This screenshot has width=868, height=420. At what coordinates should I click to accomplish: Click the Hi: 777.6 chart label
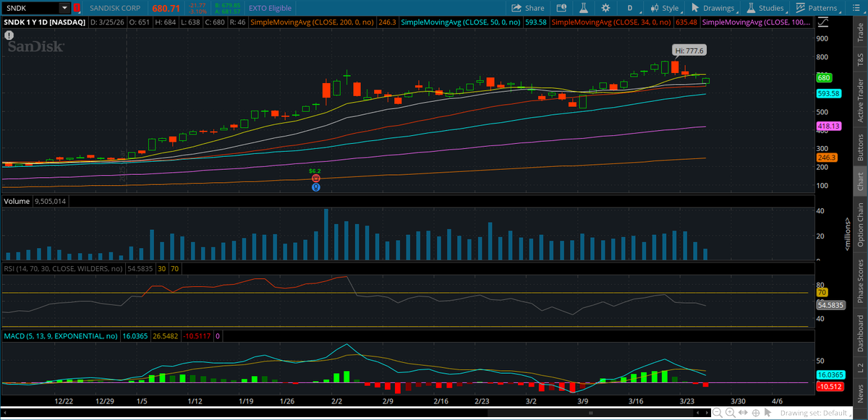(x=689, y=51)
